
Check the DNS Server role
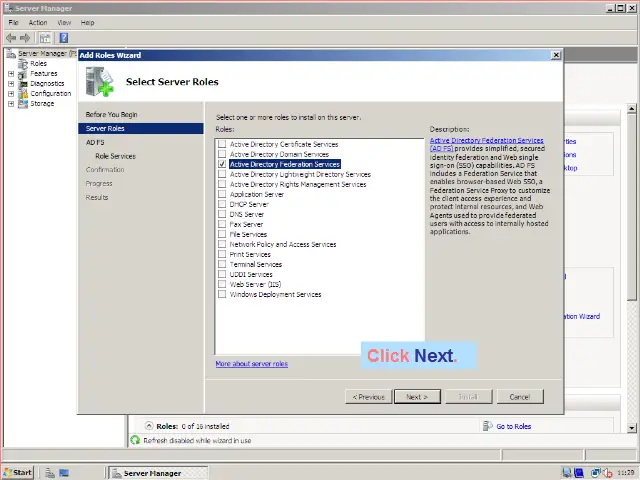(222, 214)
